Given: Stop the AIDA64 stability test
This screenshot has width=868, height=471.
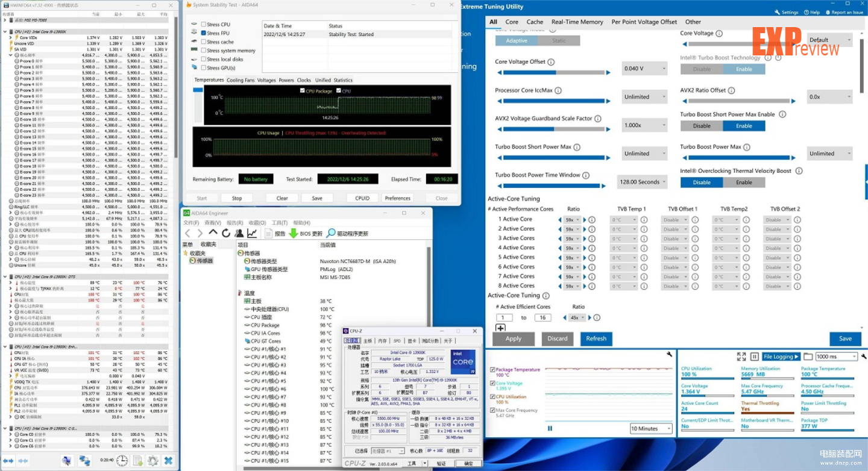Looking at the screenshot, I should click(x=237, y=198).
